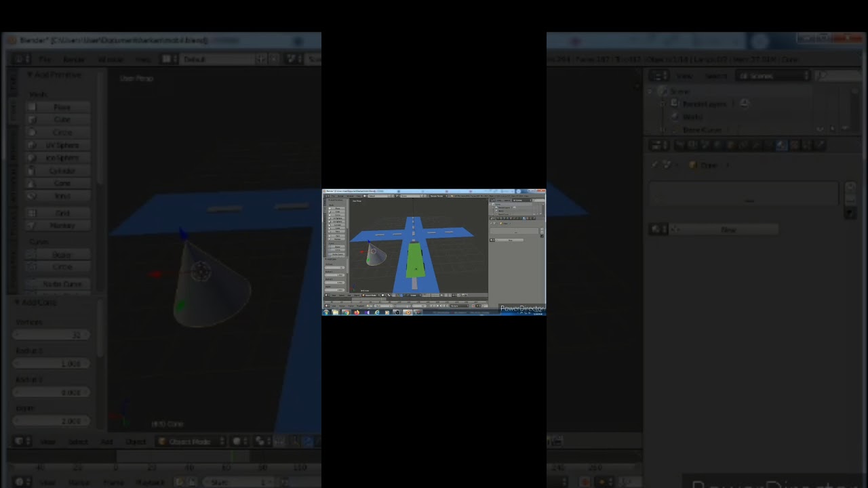Open the Help menu in blurred backdrop header
Screen dimensions: 868x488
(142, 59)
